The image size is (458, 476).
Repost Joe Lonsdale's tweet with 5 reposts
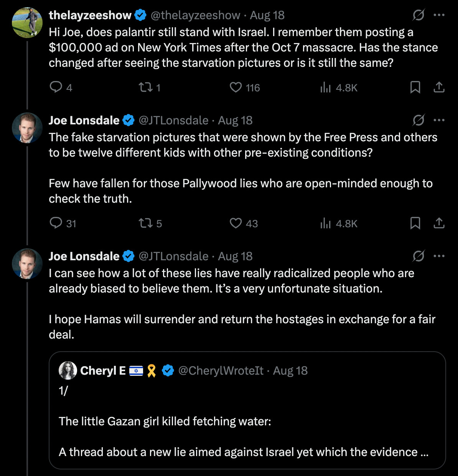click(x=145, y=223)
